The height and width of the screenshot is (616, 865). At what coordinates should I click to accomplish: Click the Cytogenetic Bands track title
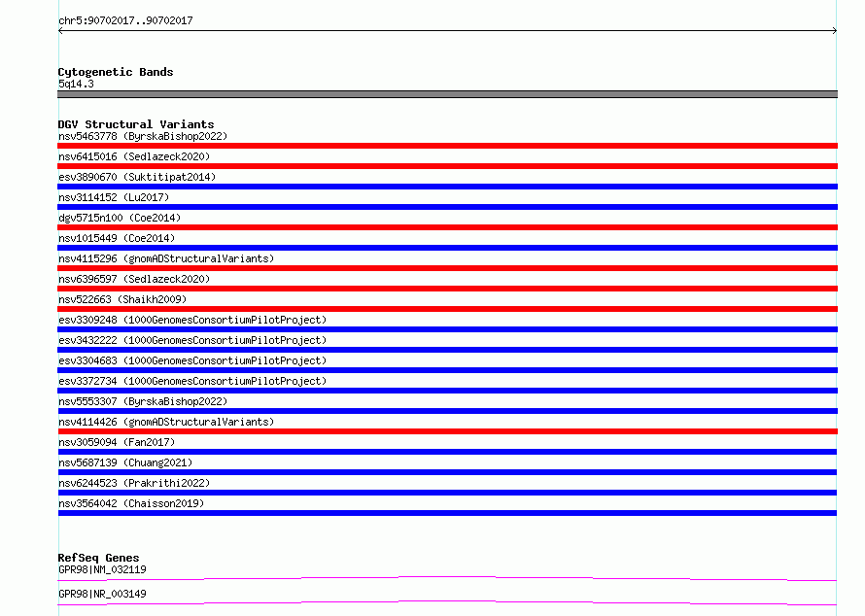click(116, 72)
